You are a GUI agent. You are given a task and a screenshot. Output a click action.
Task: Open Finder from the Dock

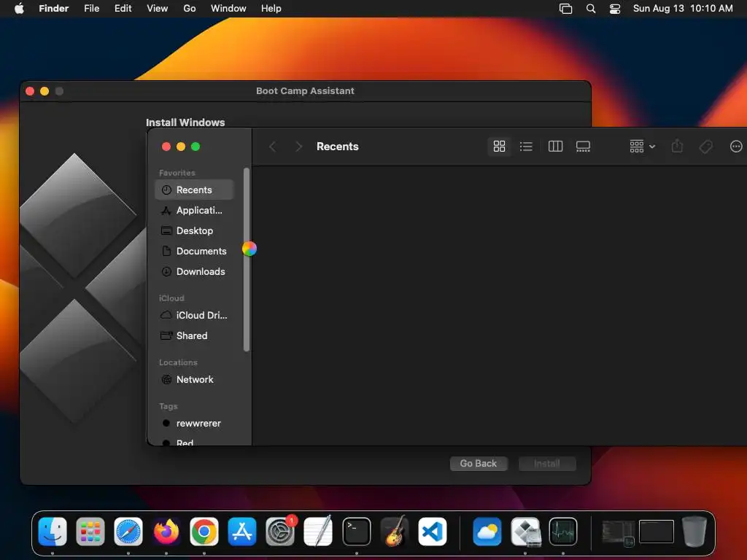[x=53, y=531]
